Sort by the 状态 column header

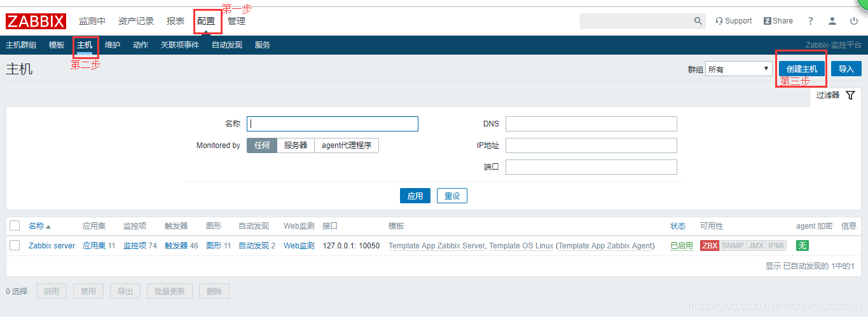click(678, 226)
